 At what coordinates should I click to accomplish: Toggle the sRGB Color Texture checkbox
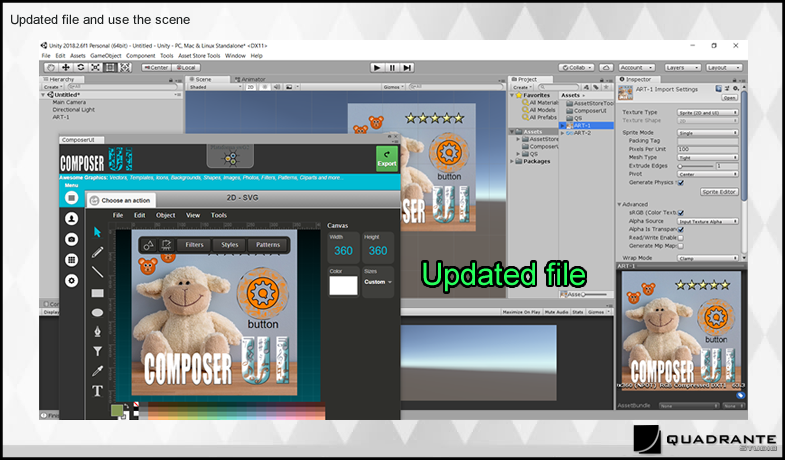(680, 213)
